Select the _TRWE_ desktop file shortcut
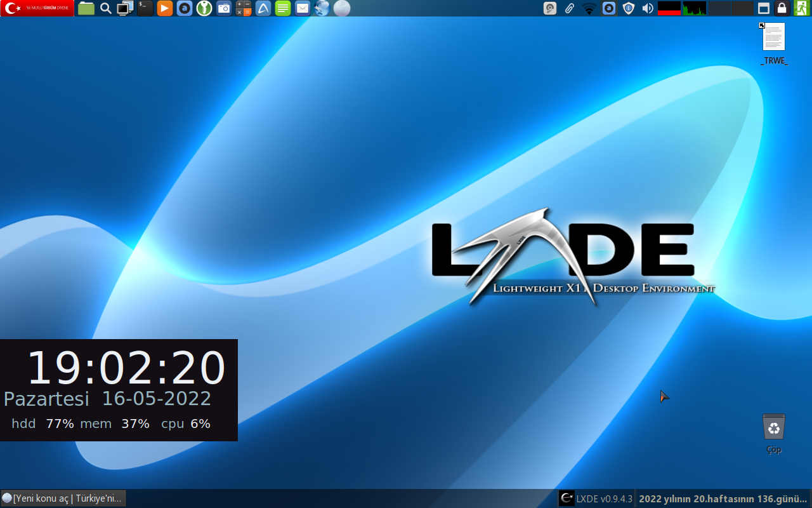The width and height of the screenshot is (812, 508). pos(774,43)
